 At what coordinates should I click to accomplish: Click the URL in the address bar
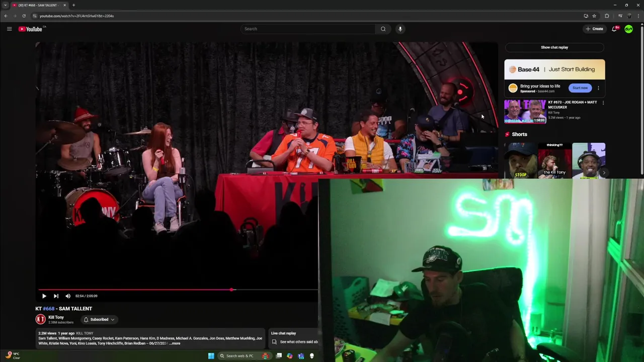click(76, 16)
